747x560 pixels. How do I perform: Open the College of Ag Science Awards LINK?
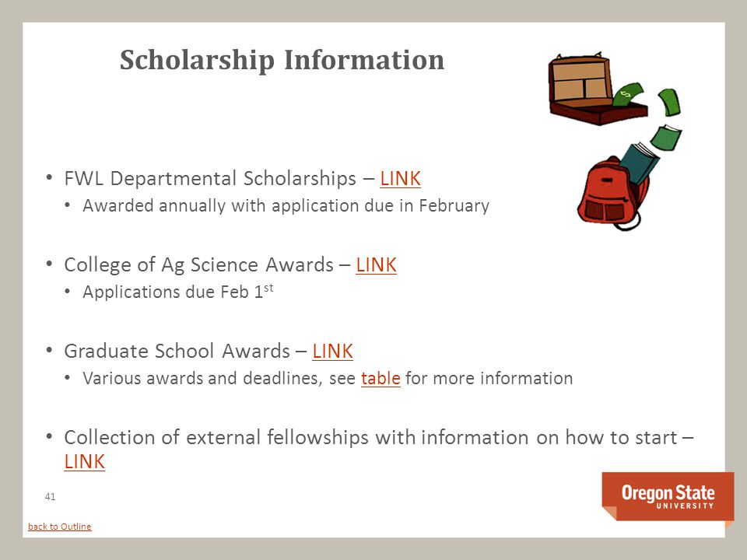click(376, 264)
